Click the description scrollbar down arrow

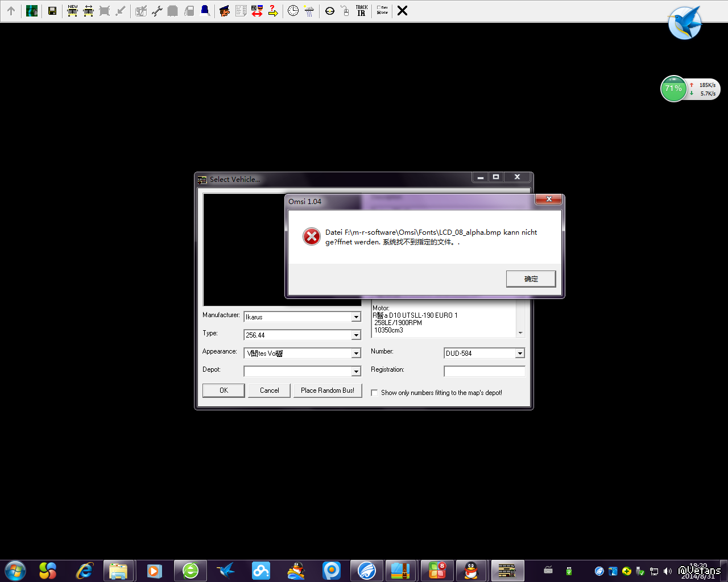click(x=520, y=333)
